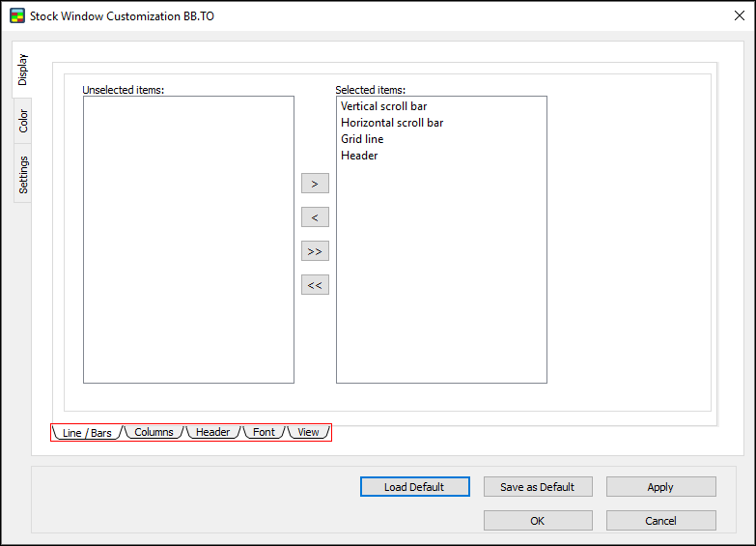Click the single left arrow button
Screen dimensions: 756x546
click(x=315, y=217)
